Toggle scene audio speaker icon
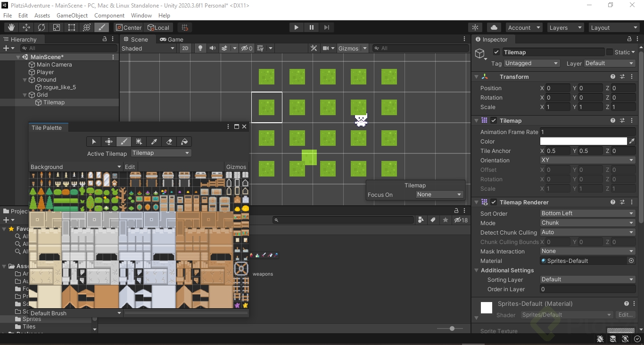 [x=213, y=48]
